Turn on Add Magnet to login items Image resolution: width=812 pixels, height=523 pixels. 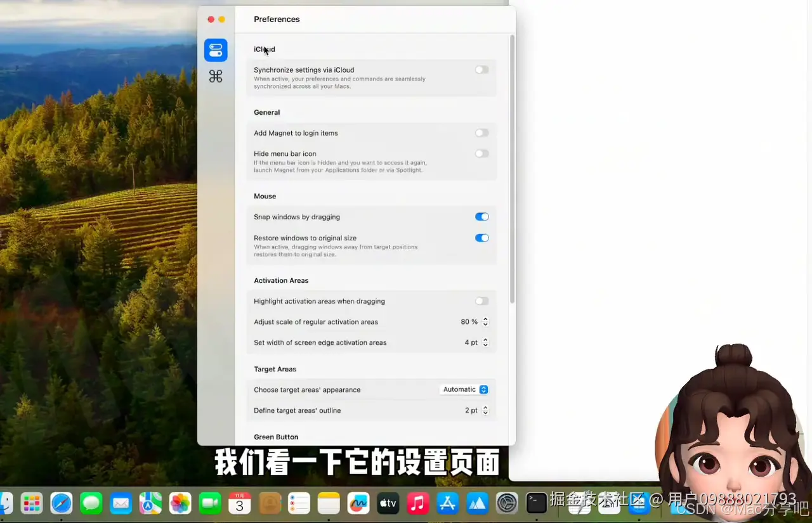point(482,133)
